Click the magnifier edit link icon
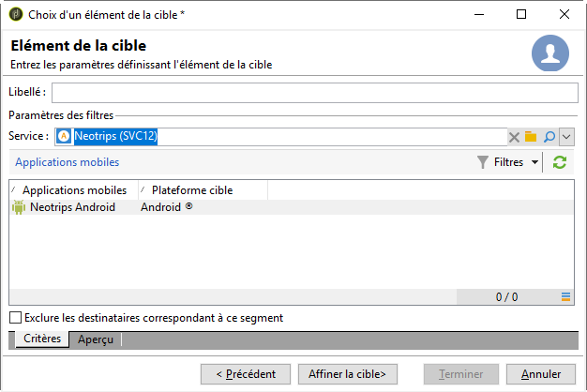 click(x=549, y=137)
